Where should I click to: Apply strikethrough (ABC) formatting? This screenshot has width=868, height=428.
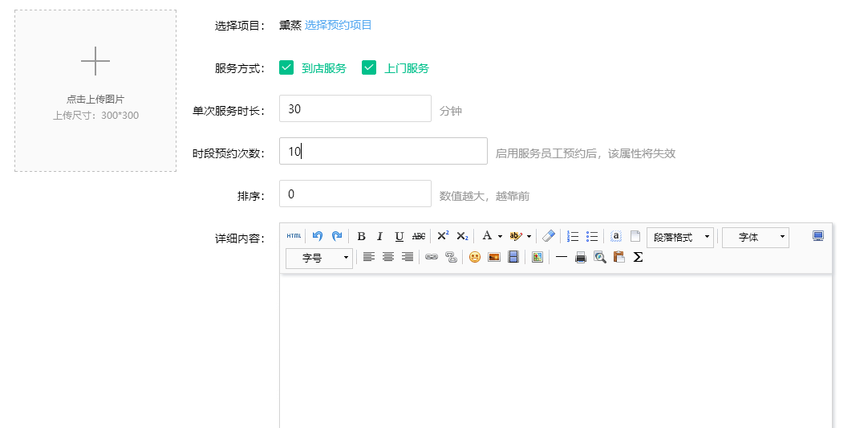419,237
